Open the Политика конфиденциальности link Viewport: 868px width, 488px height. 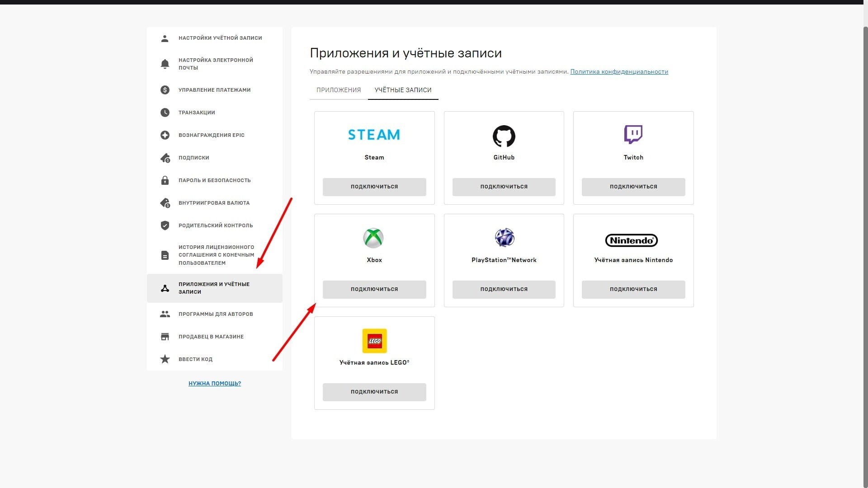coord(619,71)
